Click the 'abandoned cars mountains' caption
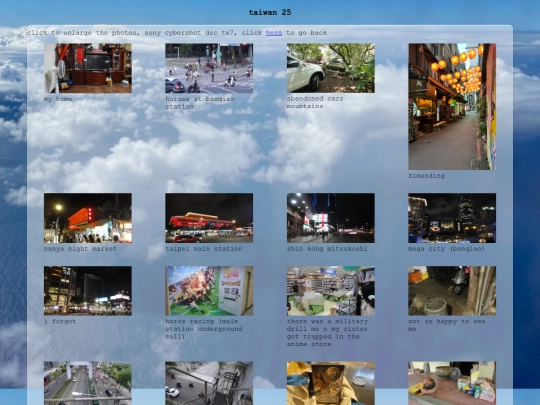Screen dimensions: 540x405 coord(315,102)
